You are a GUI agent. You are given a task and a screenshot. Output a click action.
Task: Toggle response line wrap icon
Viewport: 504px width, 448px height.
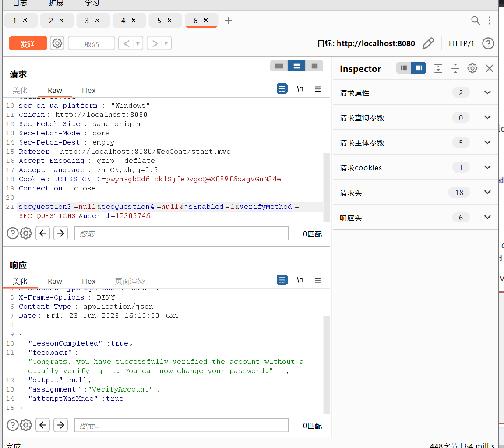(282, 280)
